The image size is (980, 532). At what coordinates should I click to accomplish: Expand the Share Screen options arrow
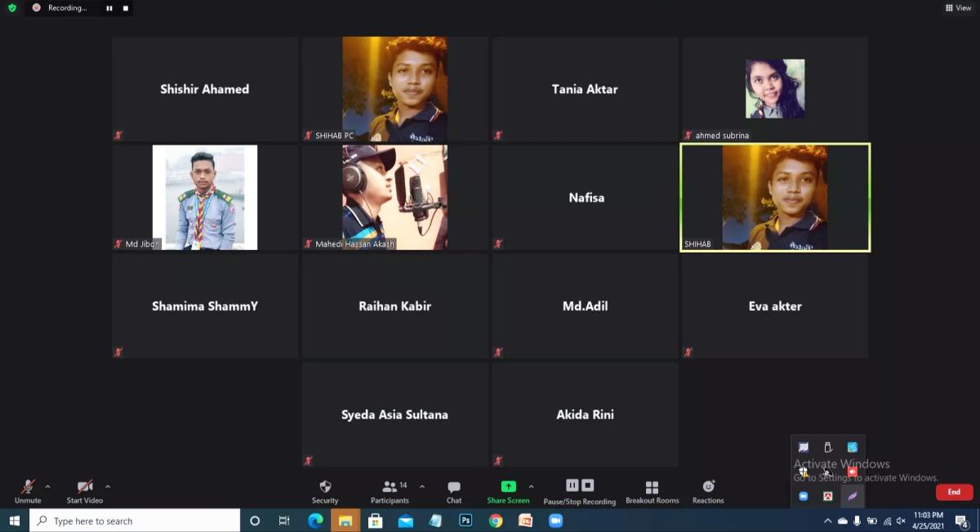532,486
